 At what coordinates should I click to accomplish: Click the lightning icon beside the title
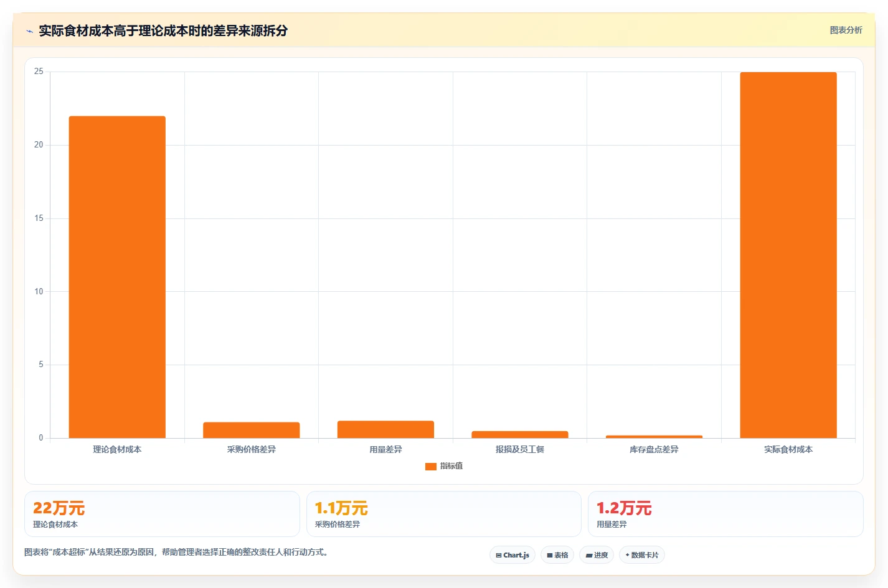pyautogui.click(x=30, y=31)
